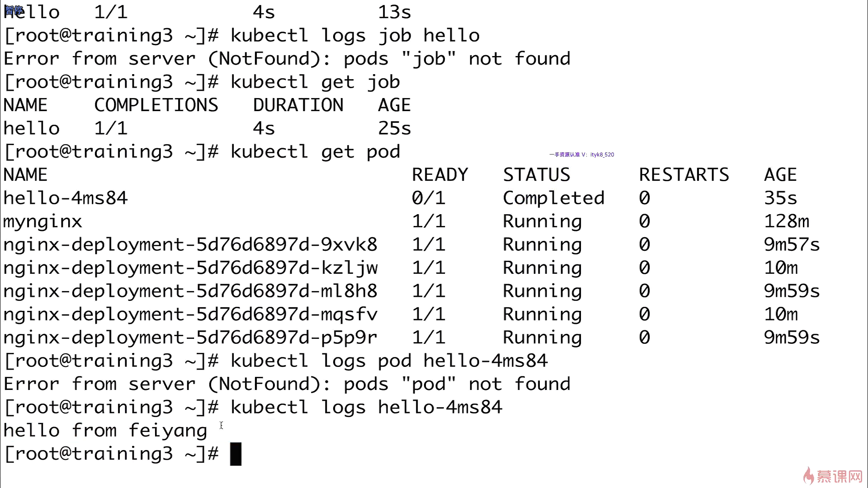
Task: Click the nginx-deployment-5d76d6897d-9xvk8 pod row
Action: (x=411, y=245)
